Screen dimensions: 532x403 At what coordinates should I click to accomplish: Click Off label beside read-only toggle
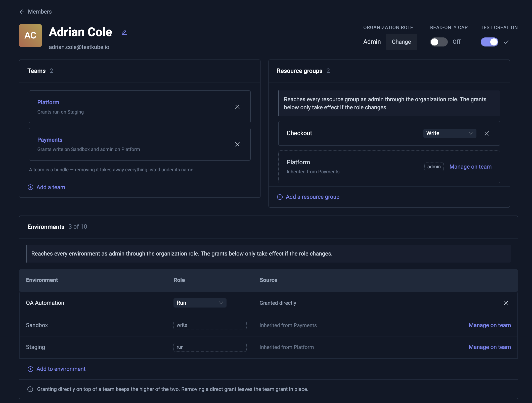click(x=457, y=42)
